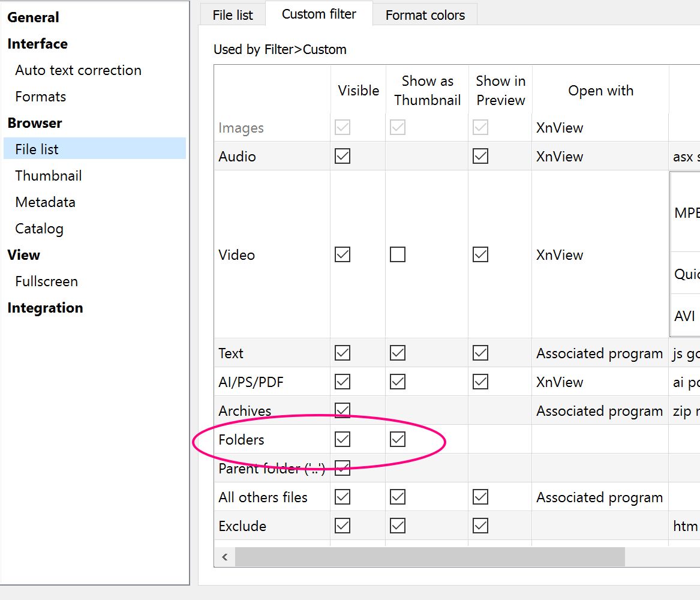Switch to the Custom filter tab
Screen dimensions: 700x600
point(319,14)
